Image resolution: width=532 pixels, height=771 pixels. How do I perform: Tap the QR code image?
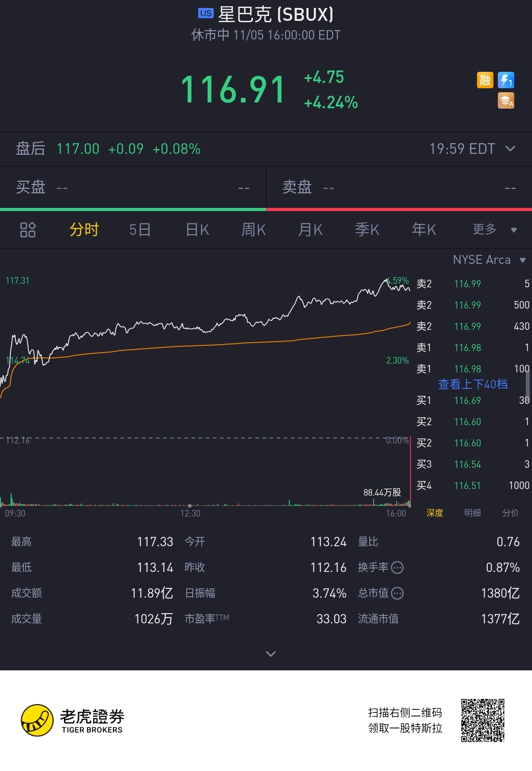tap(483, 720)
